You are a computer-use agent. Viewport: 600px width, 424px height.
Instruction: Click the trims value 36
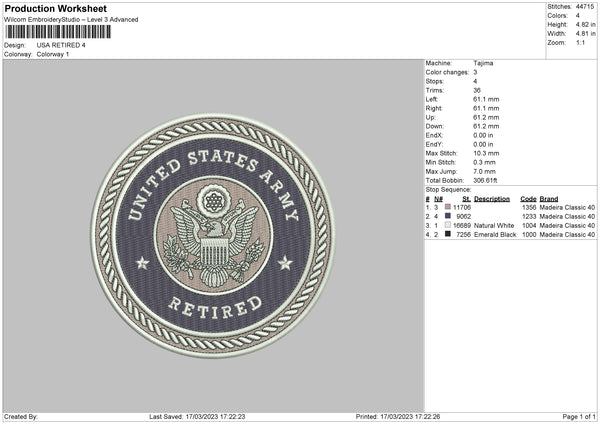(477, 91)
